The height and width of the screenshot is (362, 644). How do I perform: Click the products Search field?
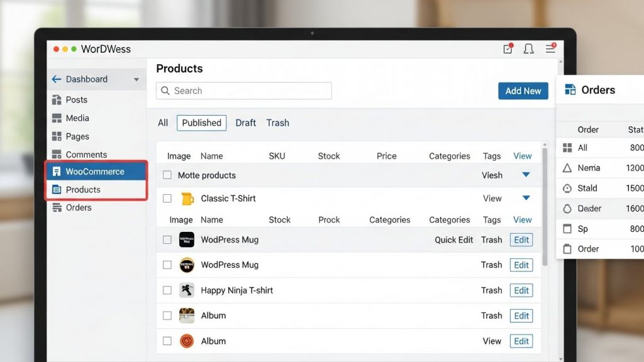(244, 90)
